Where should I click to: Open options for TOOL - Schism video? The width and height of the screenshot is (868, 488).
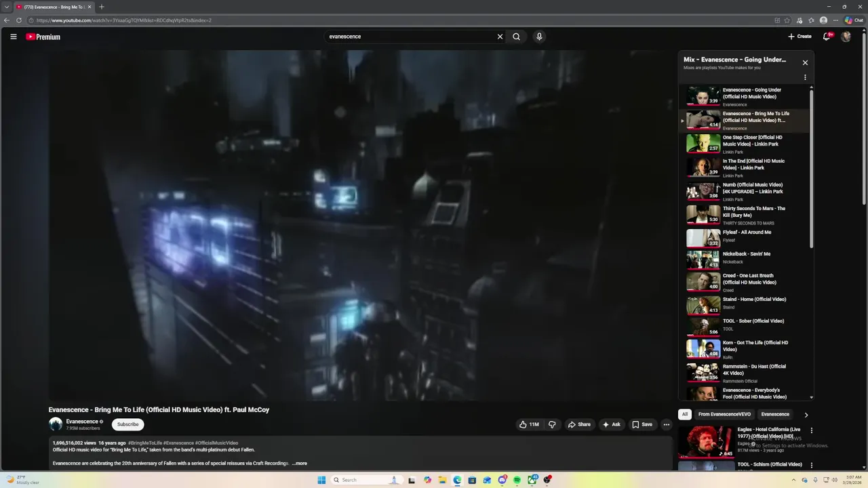pyautogui.click(x=811, y=466)
